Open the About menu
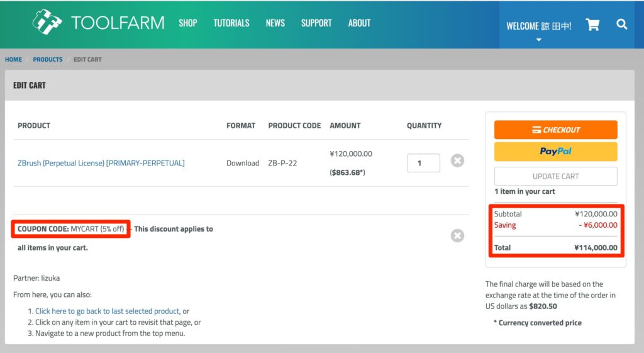 (359, 23)
